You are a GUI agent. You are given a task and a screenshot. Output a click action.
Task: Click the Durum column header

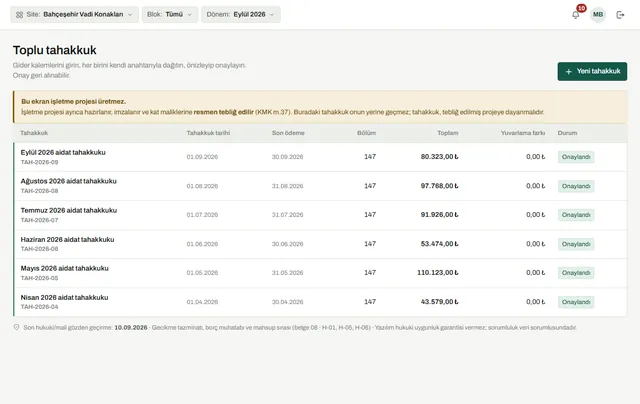[x=567, y=133]
